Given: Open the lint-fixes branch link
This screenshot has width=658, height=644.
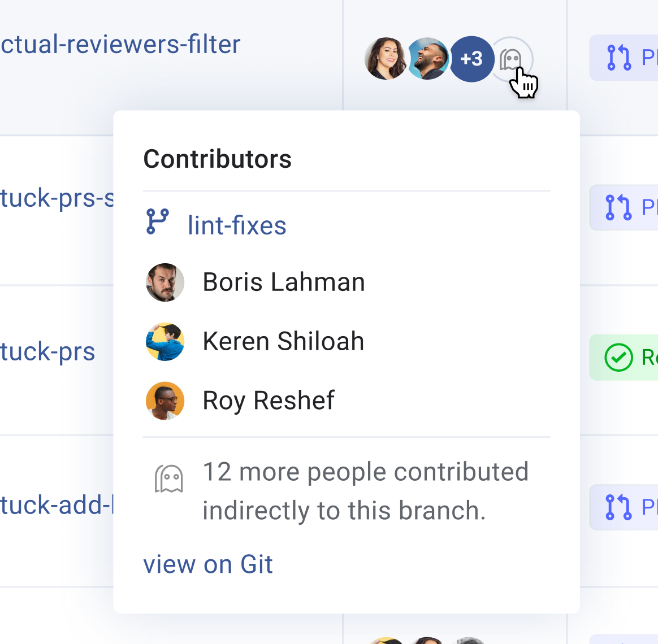Looking at the screenshot, I should coord(237,225).
